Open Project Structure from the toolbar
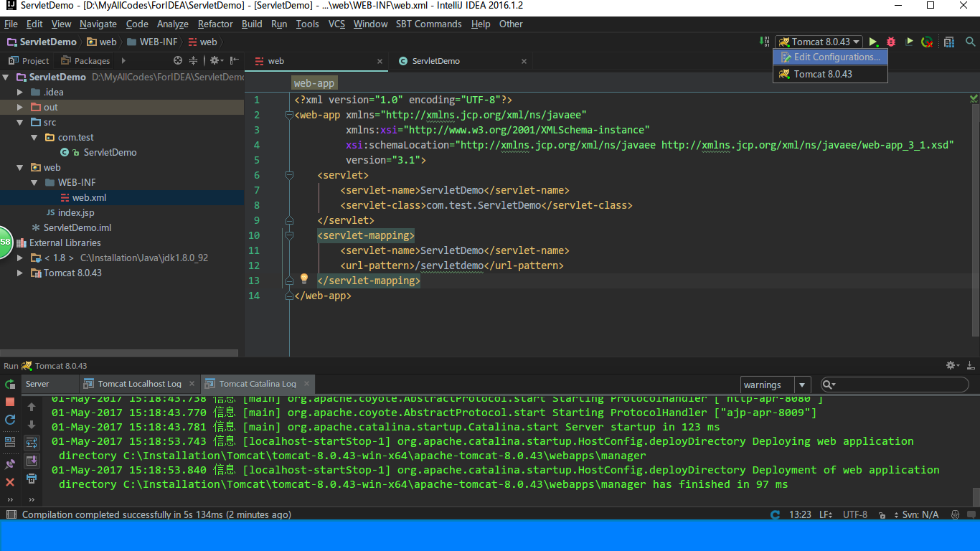The width and height of the screenshot is (980, 551). click(x=949, y=42)
